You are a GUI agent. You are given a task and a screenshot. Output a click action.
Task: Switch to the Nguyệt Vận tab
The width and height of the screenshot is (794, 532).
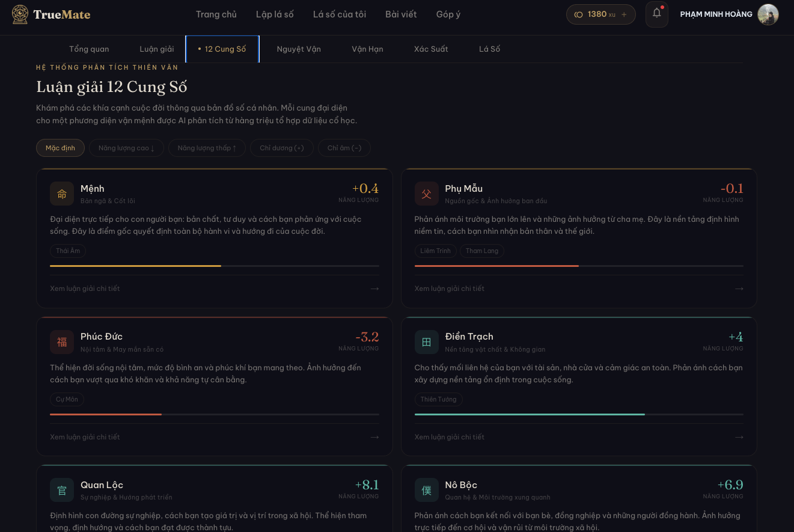[299, 49]
